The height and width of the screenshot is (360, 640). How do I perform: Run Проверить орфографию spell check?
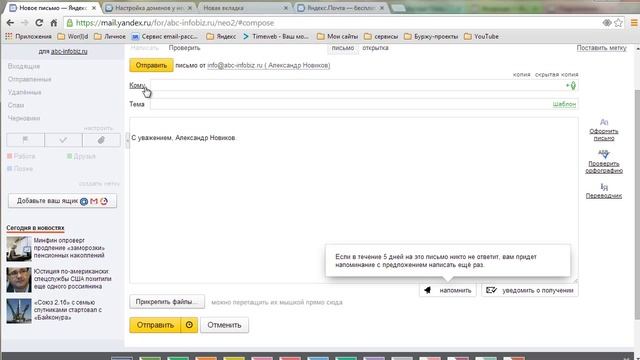tap(604, 162)
